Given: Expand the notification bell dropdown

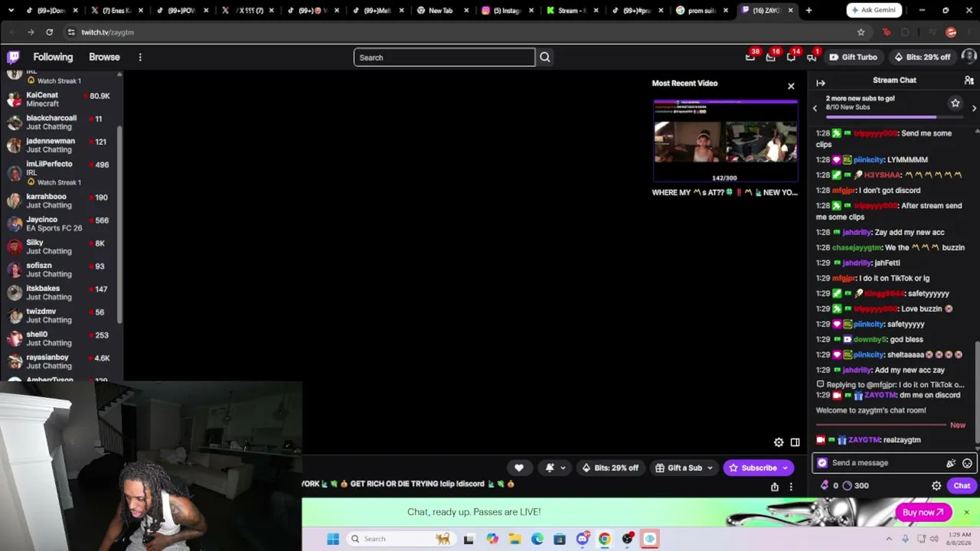Looking at the screenshot, I should click(x=563, y=468).
